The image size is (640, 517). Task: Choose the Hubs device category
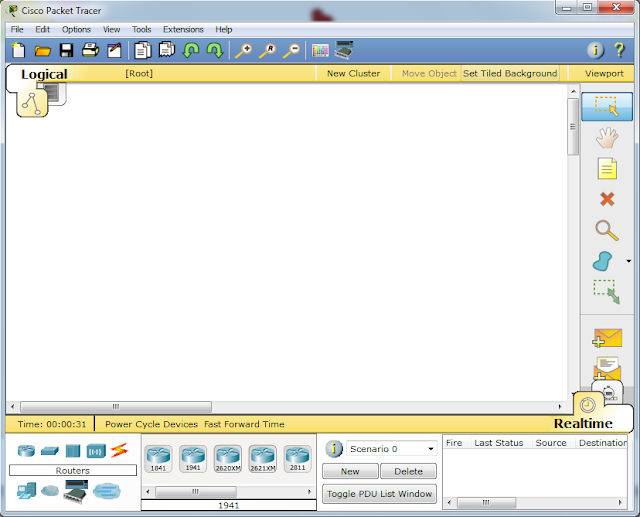tap(73, 451)
